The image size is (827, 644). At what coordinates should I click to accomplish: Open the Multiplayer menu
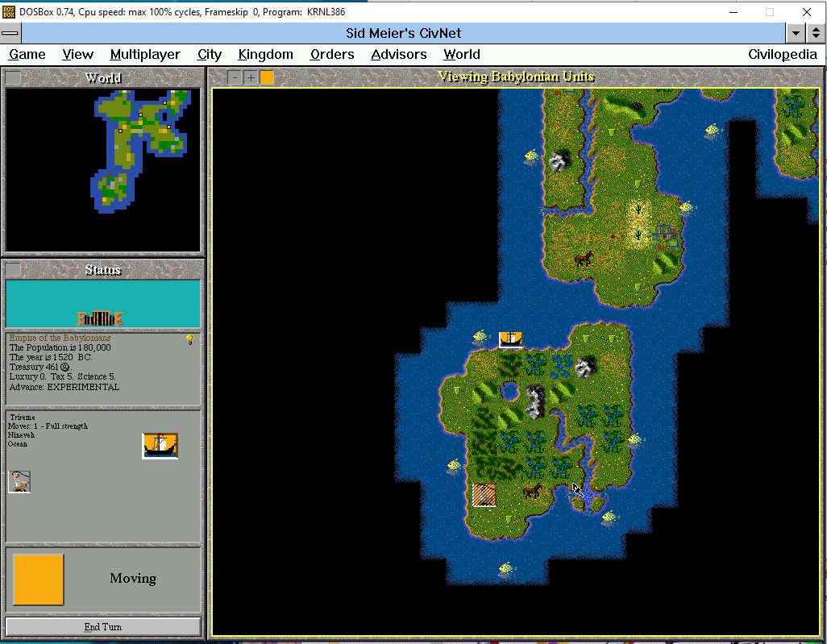pos(145,54)
